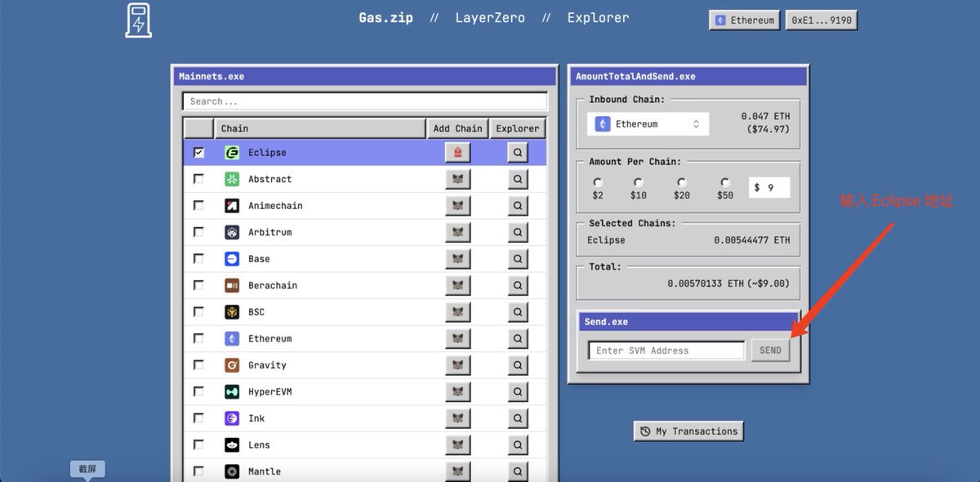Screen dimensions: 980x482
Task: Add Gravity chain via MetaMask fox icon
Action: (457, 365)
